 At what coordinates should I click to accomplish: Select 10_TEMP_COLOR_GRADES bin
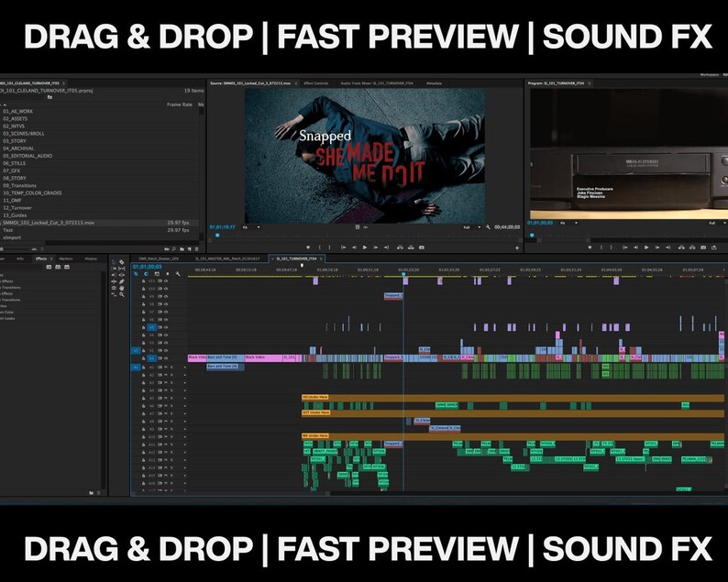[32, 193]
